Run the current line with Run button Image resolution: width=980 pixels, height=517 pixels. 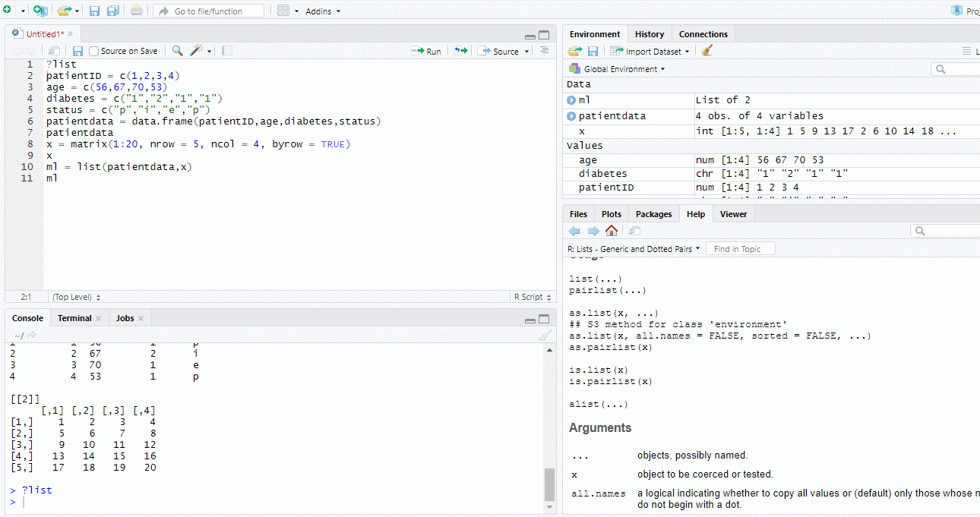click(x=426, y=51)
